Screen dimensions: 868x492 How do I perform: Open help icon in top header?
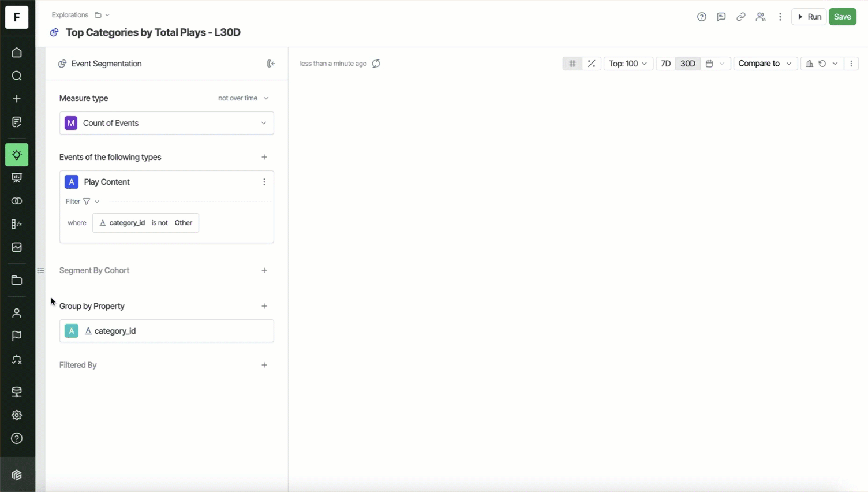[702, 17]
